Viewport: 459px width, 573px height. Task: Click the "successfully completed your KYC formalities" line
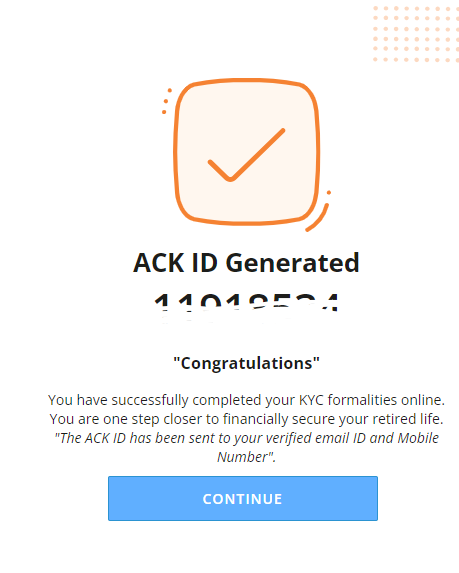(246, 400)
